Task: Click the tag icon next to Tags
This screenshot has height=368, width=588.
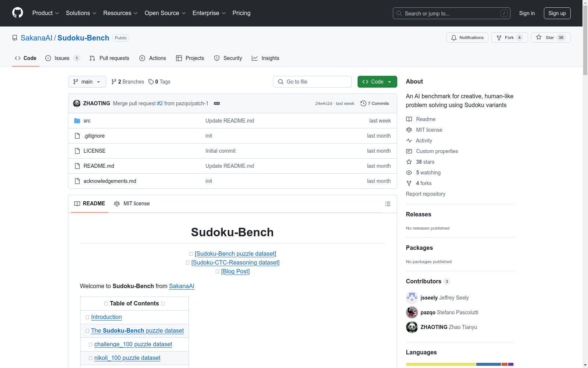Action: pyautogui.click(x=151, y=82)
